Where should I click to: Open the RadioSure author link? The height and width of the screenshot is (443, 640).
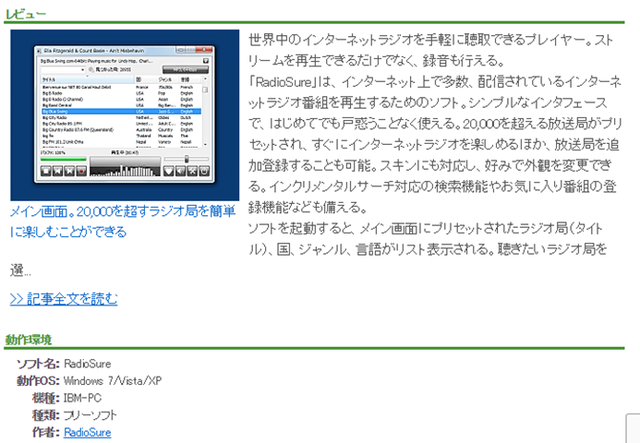pyautogui.click(x=87, y=432)
